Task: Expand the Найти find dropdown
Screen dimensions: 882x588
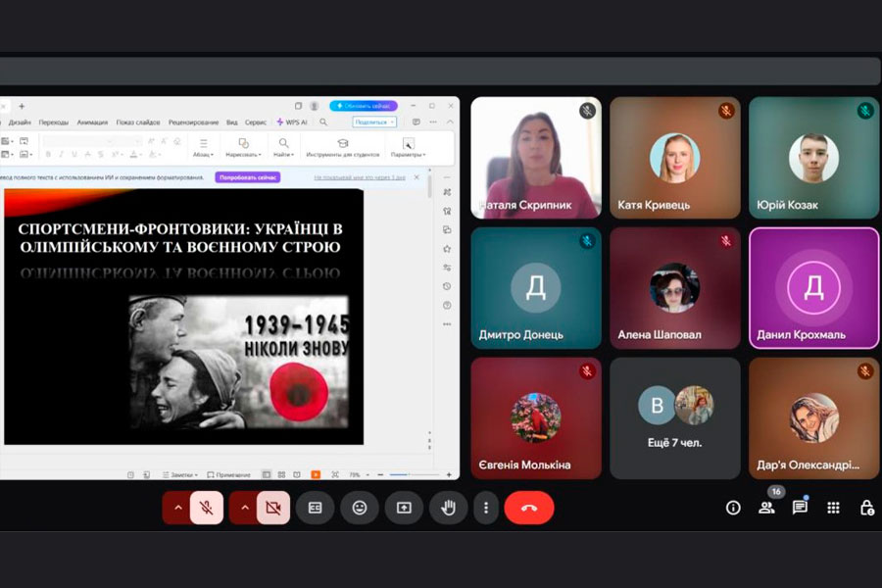Action: [x=283, y=148]
